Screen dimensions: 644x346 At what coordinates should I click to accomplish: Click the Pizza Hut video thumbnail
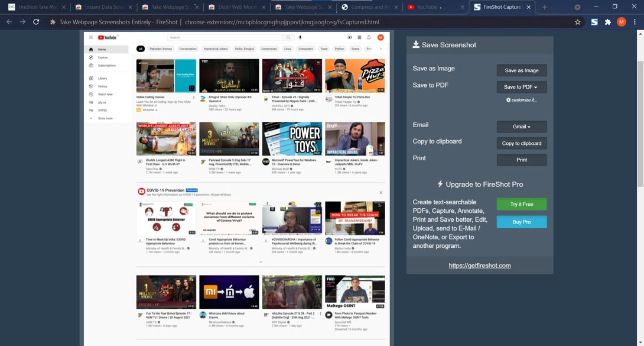tap(355, 76)
